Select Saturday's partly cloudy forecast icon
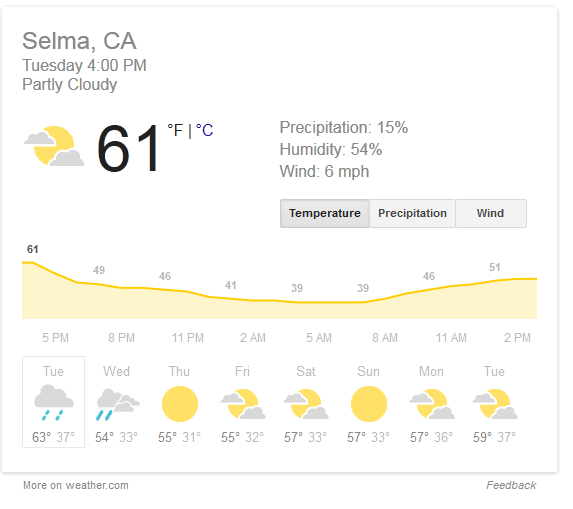 [x=306, y=404]
